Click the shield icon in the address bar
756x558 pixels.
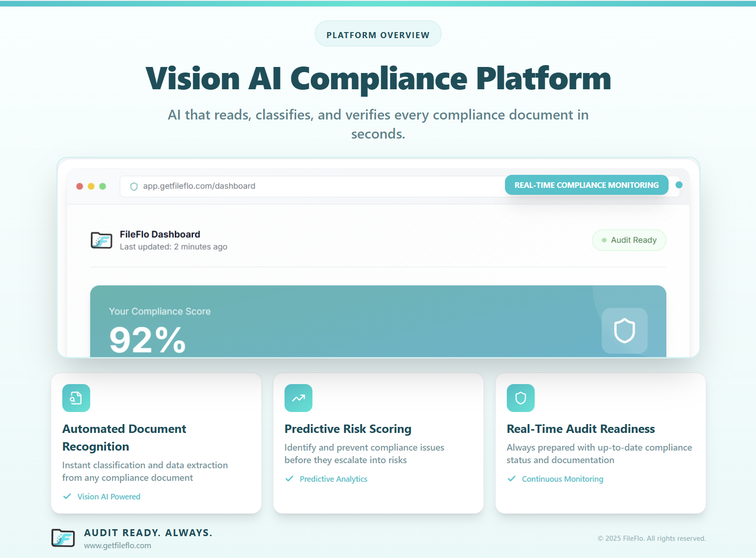134,186
